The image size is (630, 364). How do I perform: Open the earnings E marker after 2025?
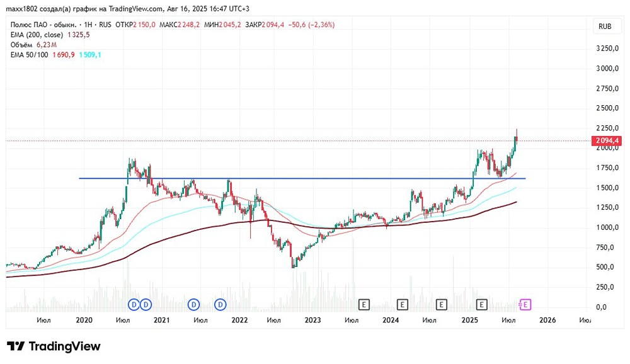click(x=481, y=305)
